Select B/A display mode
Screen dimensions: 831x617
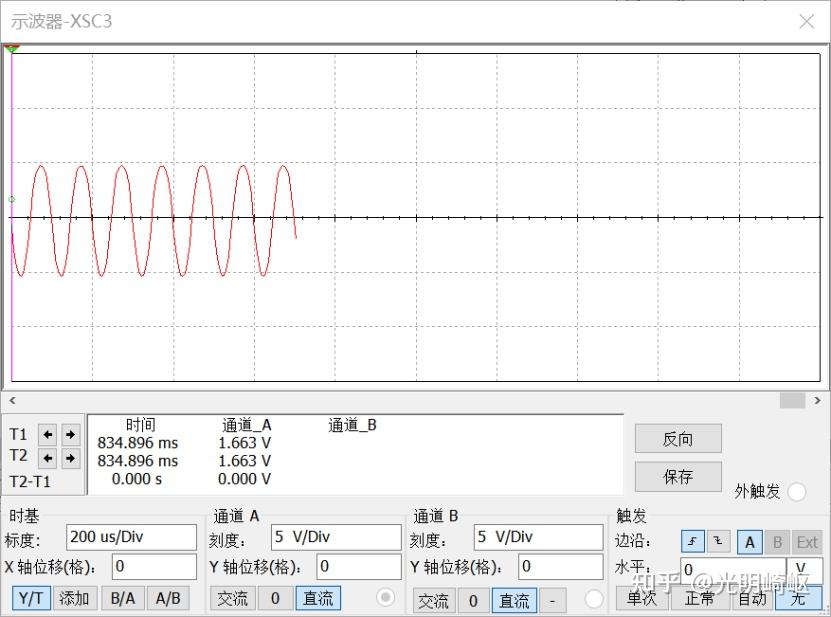click(122, 598)
